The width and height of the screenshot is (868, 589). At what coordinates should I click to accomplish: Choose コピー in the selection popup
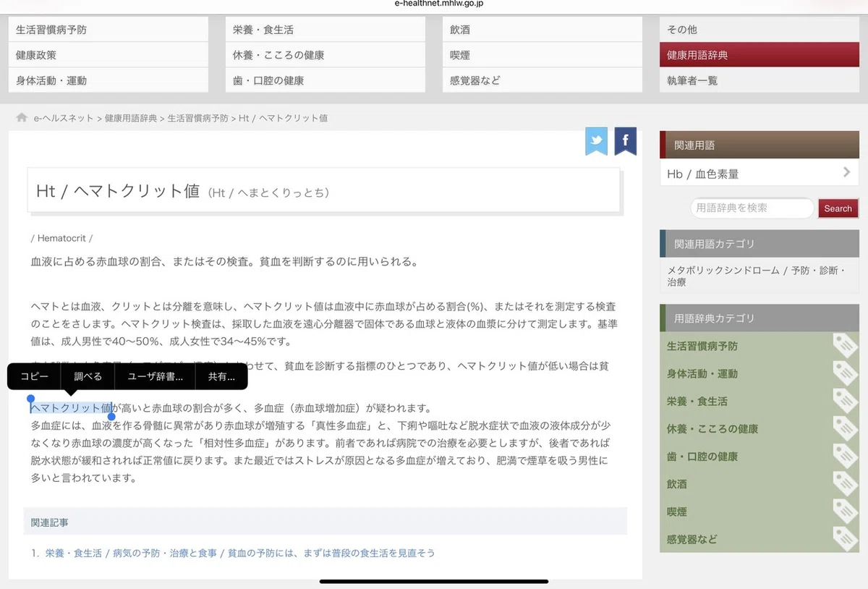[35, 376]
